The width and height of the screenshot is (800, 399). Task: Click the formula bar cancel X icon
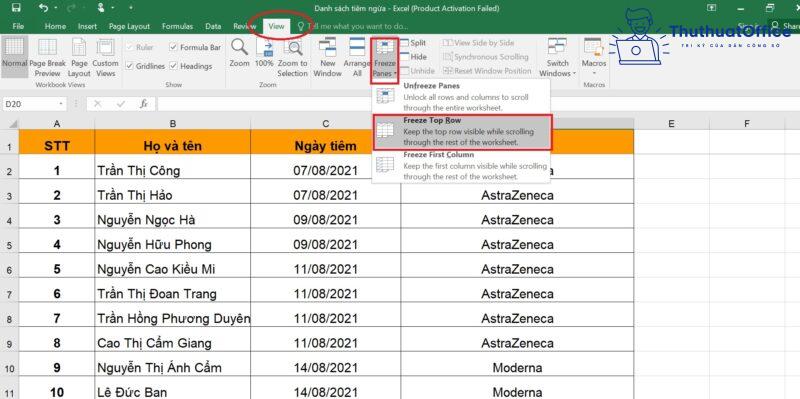point(97,104)
